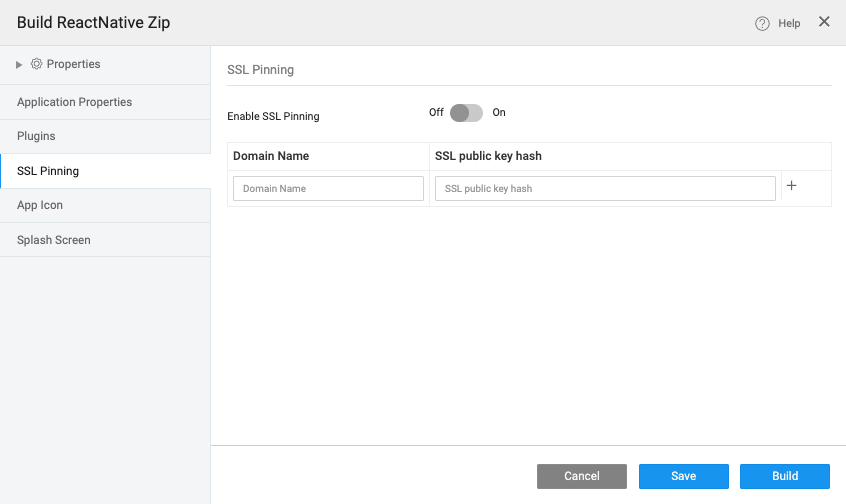The height and width of the screenshot is (504, 846).
Task: Close the Build ReactNative Zip dialog
Action: [x=824, y=22]
